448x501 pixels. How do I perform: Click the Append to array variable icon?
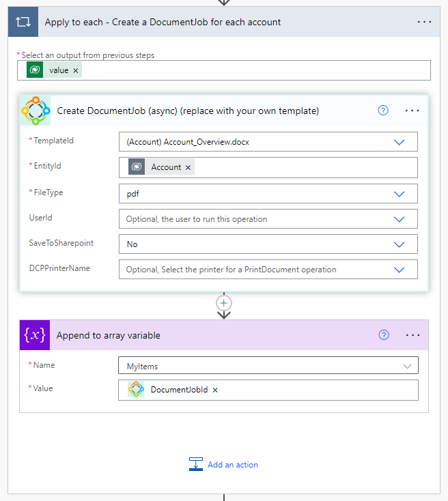click(x=35, y=335)
